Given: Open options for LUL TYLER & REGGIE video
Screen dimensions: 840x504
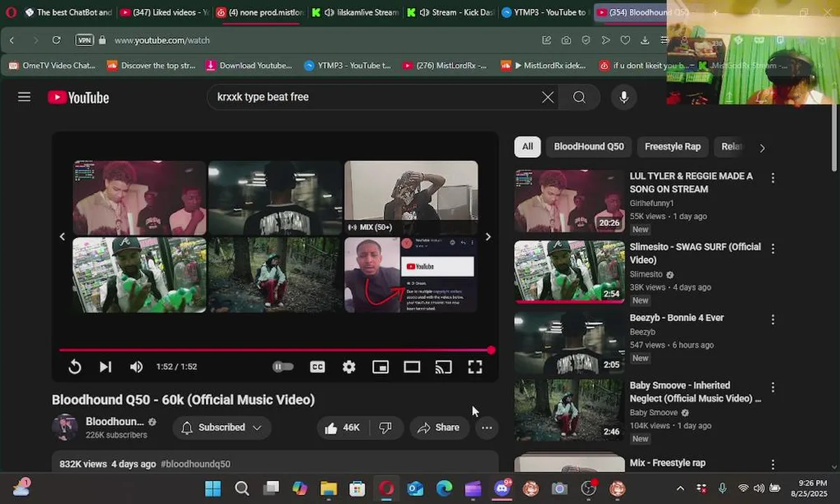Looking at the screenshot, I should (x=773, y=178).
